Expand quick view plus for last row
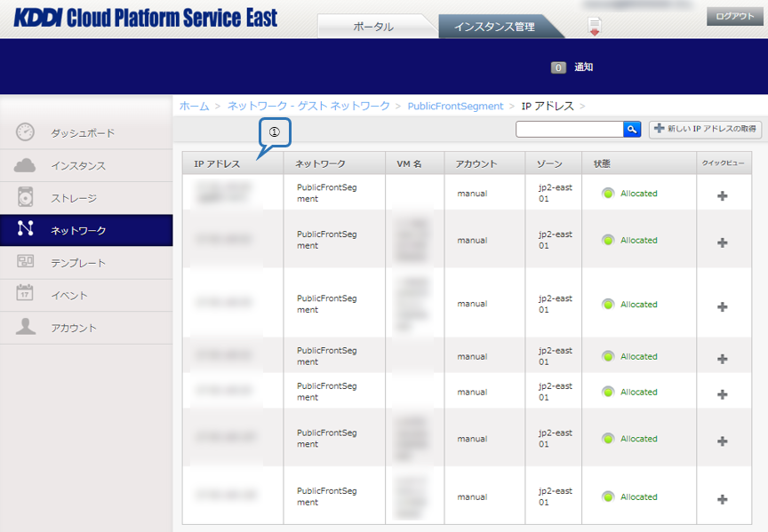The height and width of the screenshot is (532, 768). click(x=722, y=499)
